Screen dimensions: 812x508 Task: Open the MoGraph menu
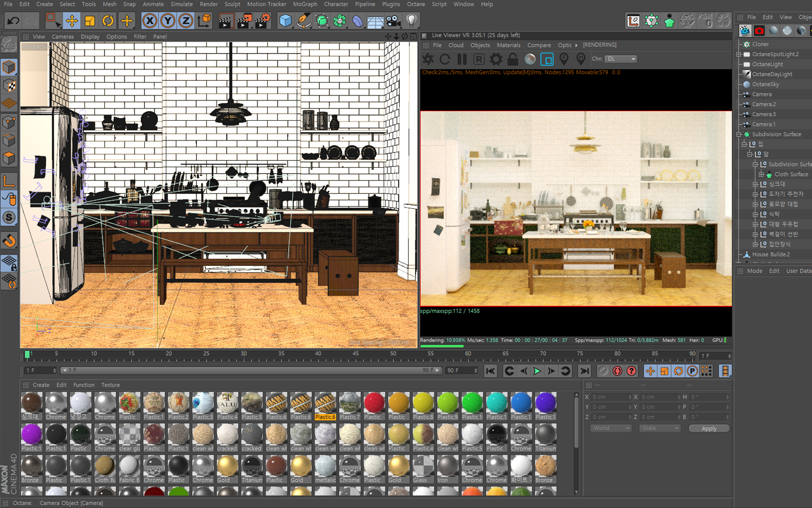click(x=305, y=4)
